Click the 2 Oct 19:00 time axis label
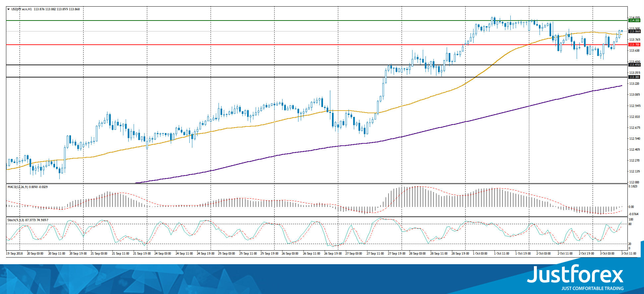The image size is (644, 294). click(587, 254)
